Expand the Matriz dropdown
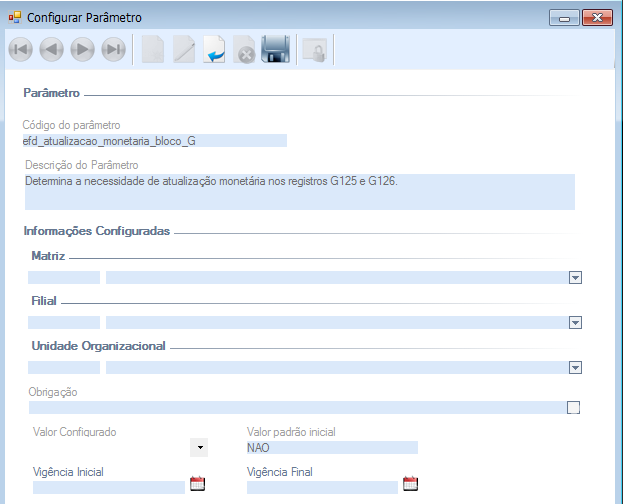Screen dimensions: 623x504 pyautogui.click(x=575, y=277)
